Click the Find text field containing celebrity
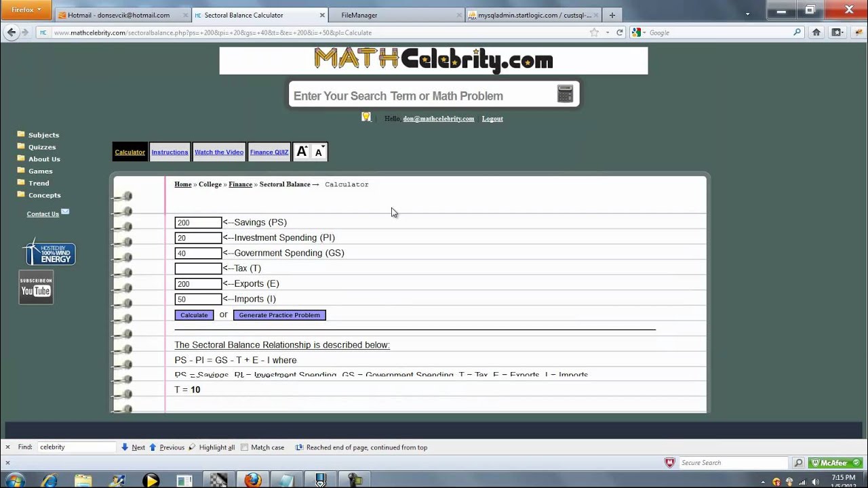Viewport: 868px width, 488px height. tap(77, 447)
